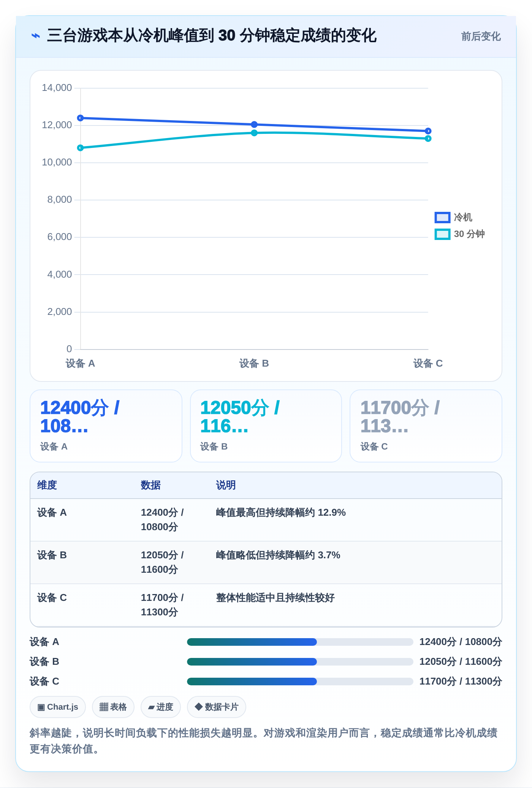Click the 整体性能适中且持续性较好 note

click(x=275, y=598)
